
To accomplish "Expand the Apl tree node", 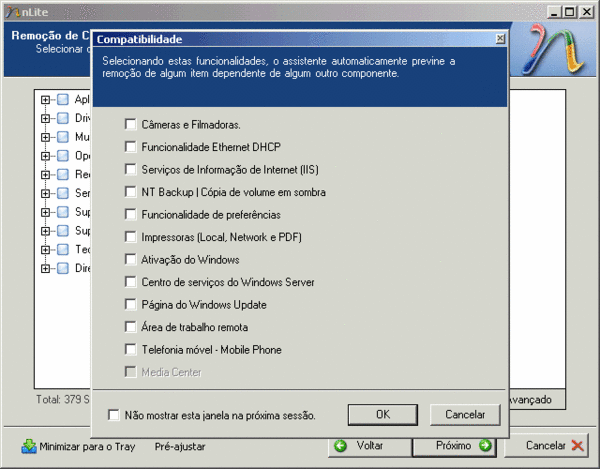I will (45, 100).
